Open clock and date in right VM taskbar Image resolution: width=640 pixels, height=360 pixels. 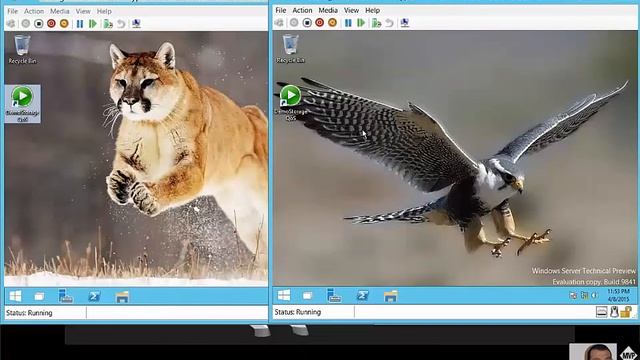coord(618,295)
